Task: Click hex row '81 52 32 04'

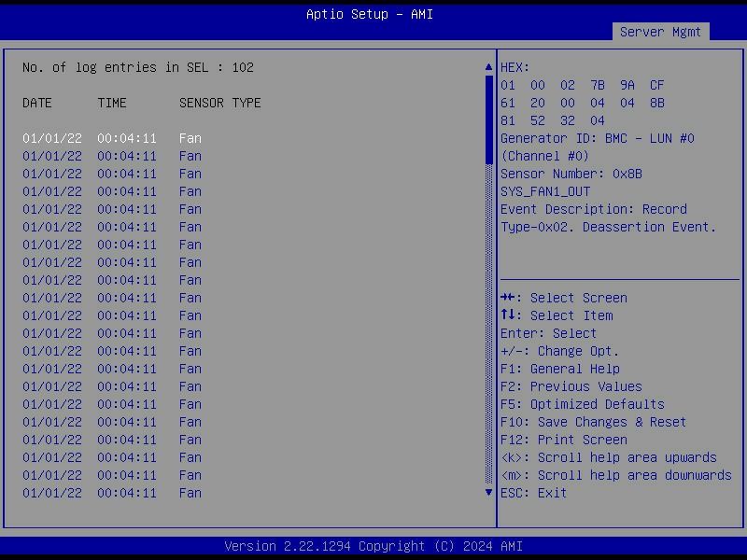Action: [553, 120]
